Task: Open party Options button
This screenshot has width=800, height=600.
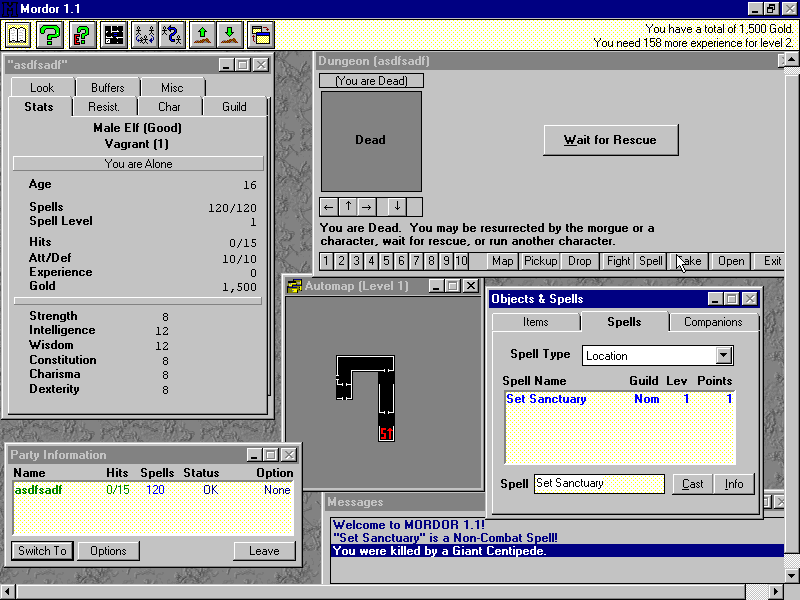Action: (x=108, y=551)
